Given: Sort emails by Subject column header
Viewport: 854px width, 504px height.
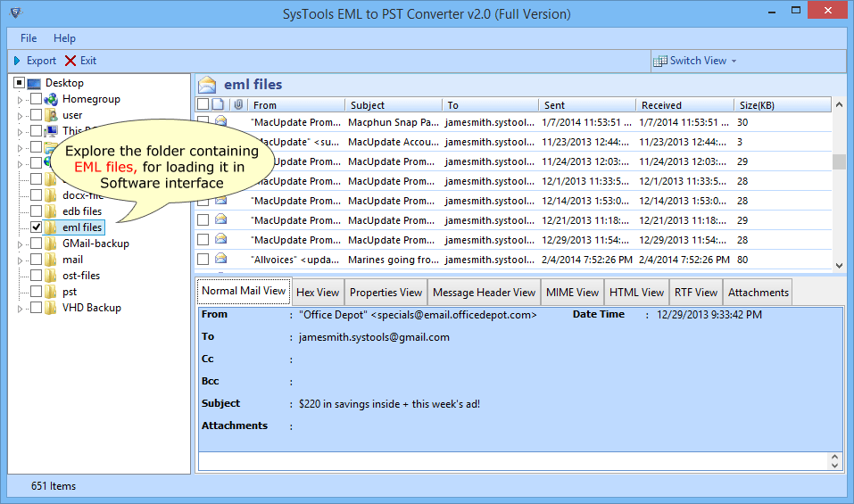Looking at the screenshot, I should pyautogui.click(x=394, y=105).
